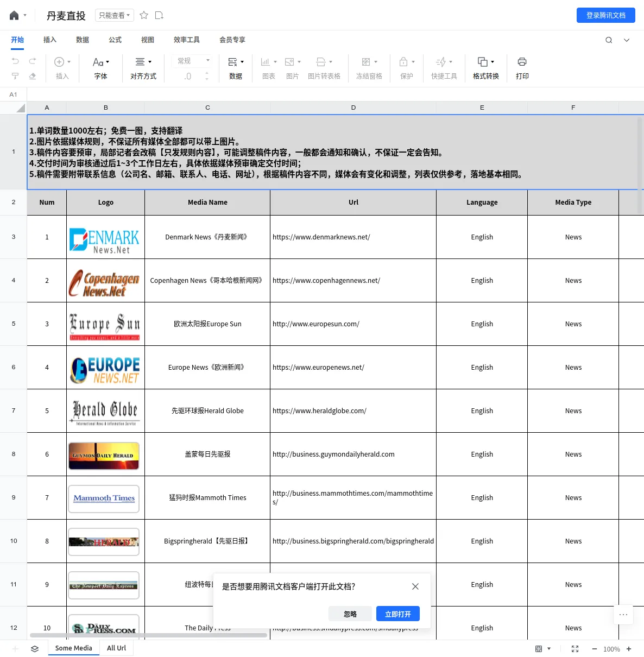Open the 插入 insert tool

(62, 68)
